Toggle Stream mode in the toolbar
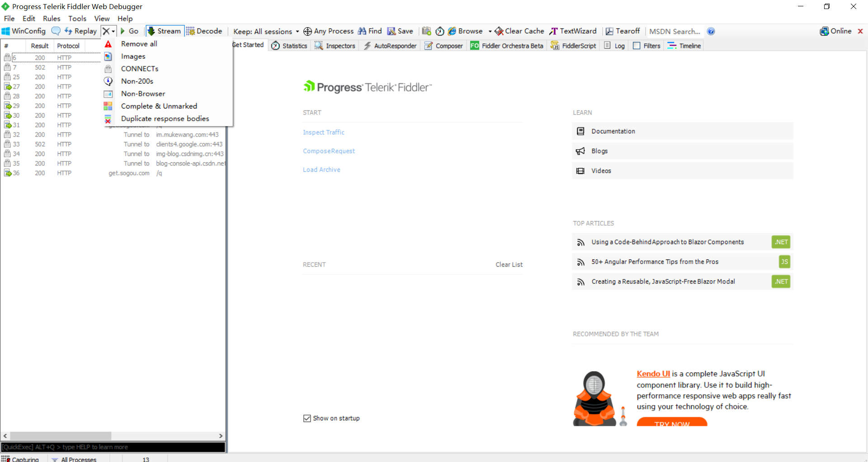Screen dimensions: 868x462 (x=165, y=31)
